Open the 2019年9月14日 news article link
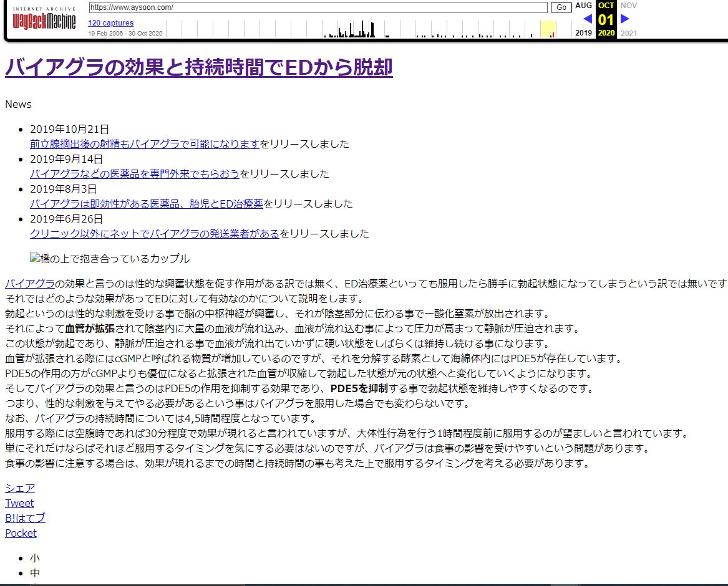 135,174
